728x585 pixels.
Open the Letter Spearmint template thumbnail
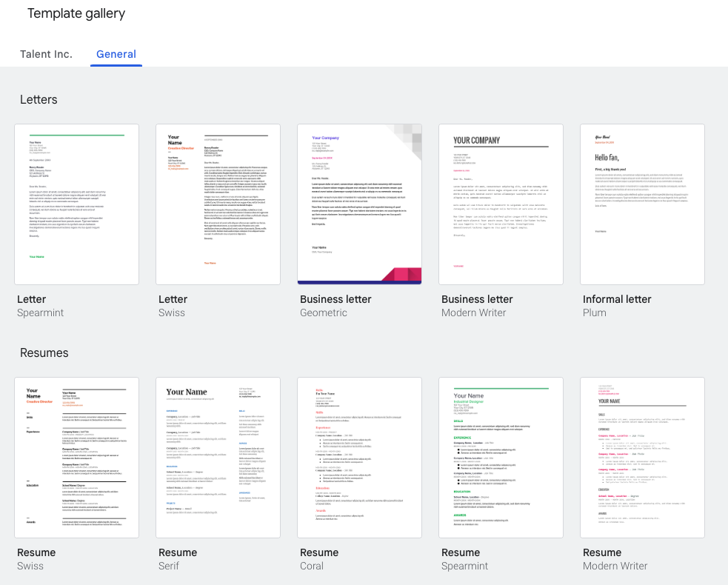tap(76, 204)
